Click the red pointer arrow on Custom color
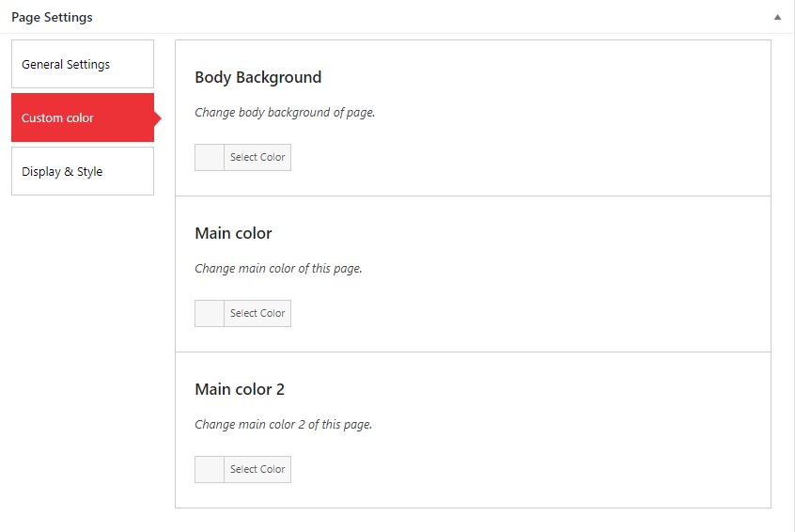 pyautogui.click(x=158, y=118)
